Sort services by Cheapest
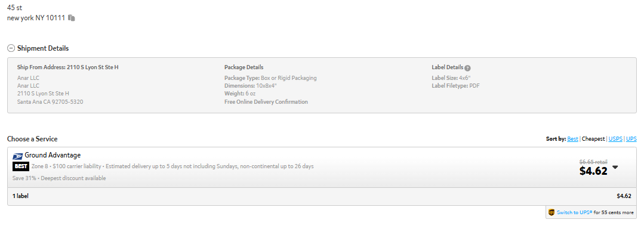This screenshot has width=644, height=238. (593, 139)
